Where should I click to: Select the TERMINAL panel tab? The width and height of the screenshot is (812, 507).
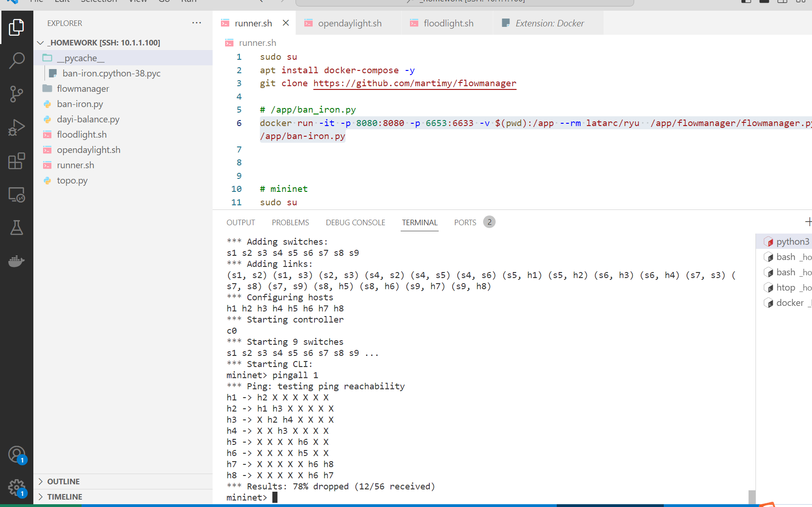click(x=420, y=222)
